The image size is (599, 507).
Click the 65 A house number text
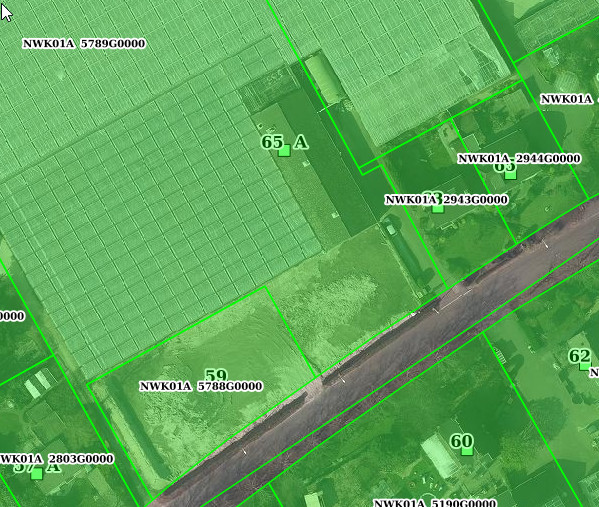pos(285,142)
